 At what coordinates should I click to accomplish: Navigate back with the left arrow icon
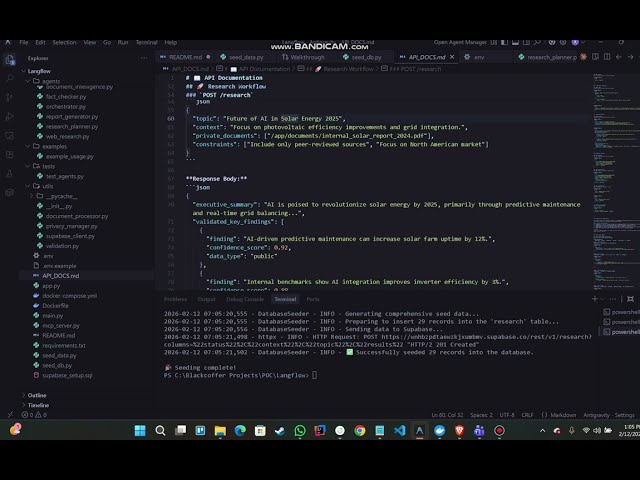[x=619, y=57]
